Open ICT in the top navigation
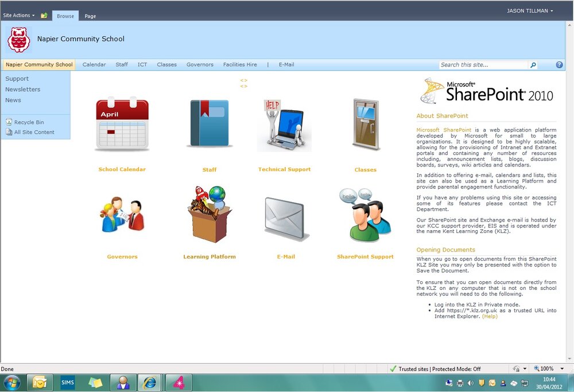574x392 pixels. coord(142,64)
